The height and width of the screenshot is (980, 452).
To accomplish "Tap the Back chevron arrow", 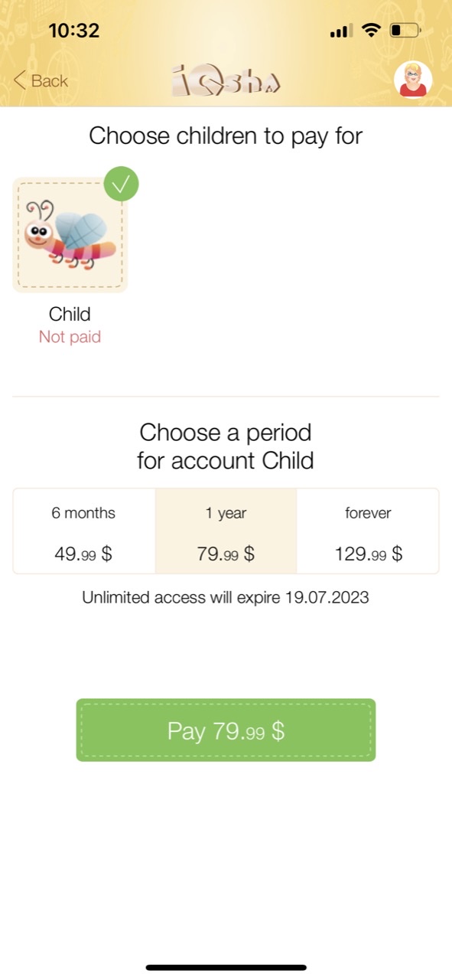I will [x=20, y=80].
